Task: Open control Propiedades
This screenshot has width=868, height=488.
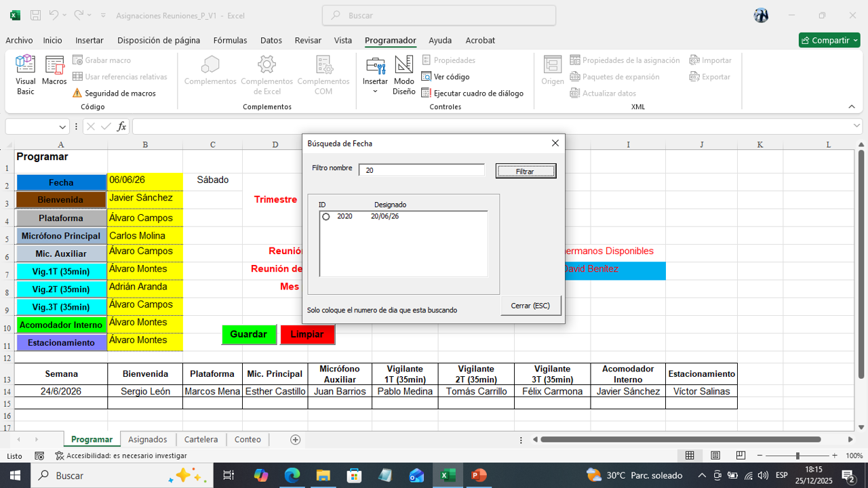Action: (x=448, y=60)
